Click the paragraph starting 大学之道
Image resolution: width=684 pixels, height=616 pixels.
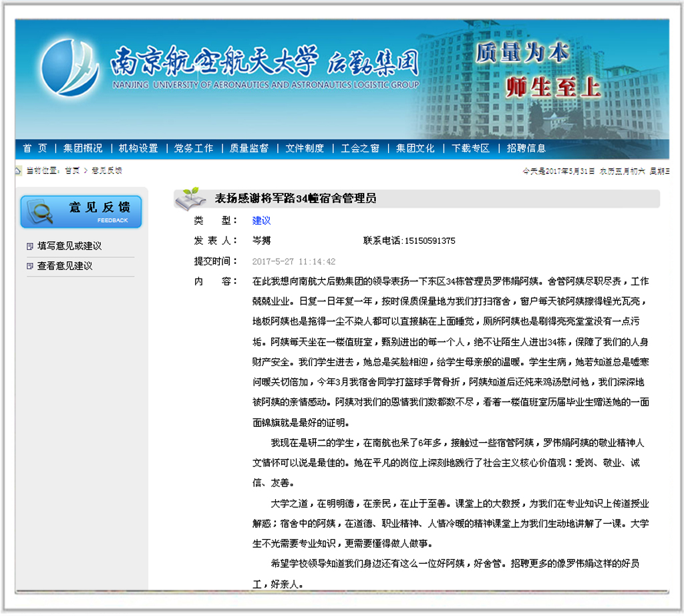click(451, 524)
